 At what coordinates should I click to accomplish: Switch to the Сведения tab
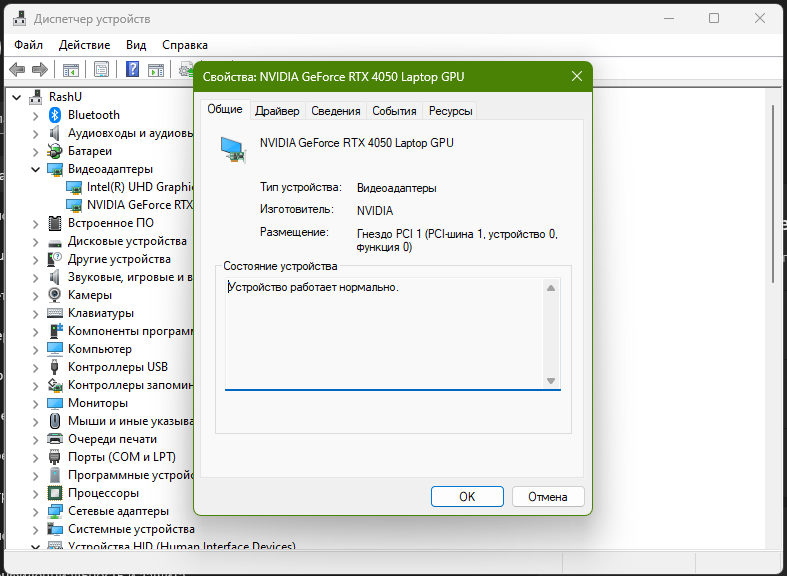click(336, 111)
